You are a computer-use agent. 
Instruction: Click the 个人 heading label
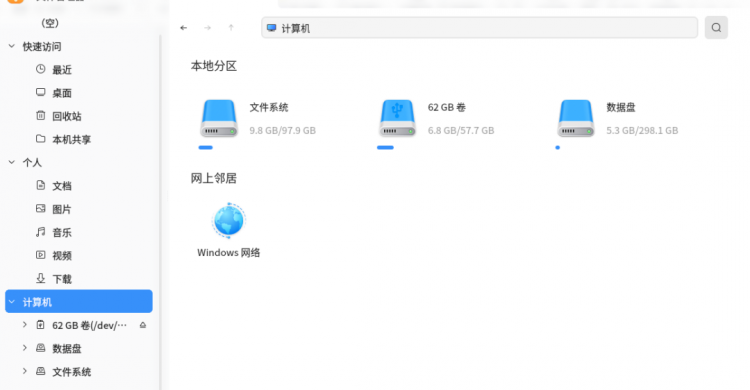tap(32, 163)
